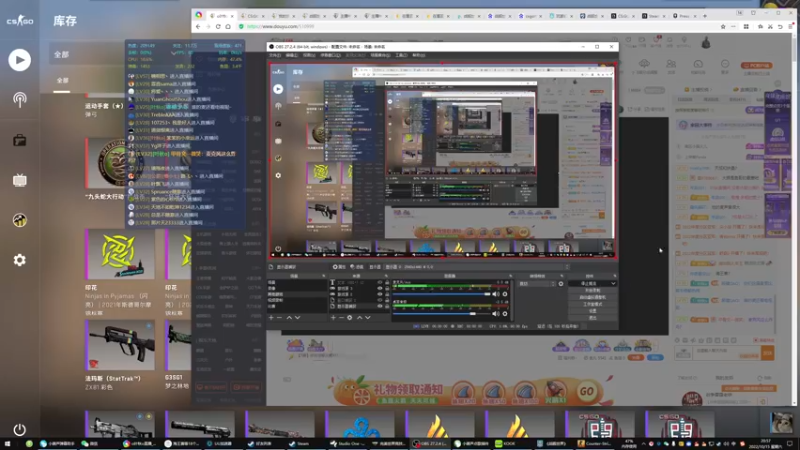The width and height of the screenshot is (800, 450).
Task: Open OBS Help menu
Action: point(418,55)
